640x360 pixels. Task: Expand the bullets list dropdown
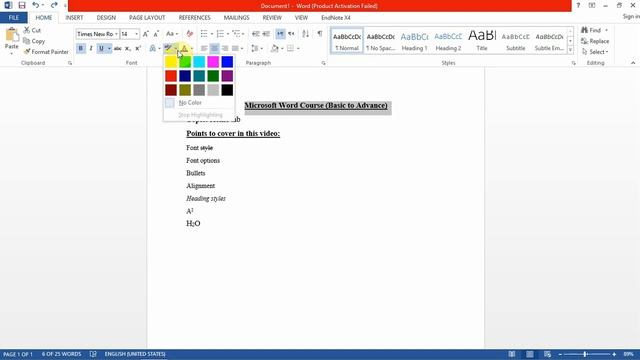211,34
